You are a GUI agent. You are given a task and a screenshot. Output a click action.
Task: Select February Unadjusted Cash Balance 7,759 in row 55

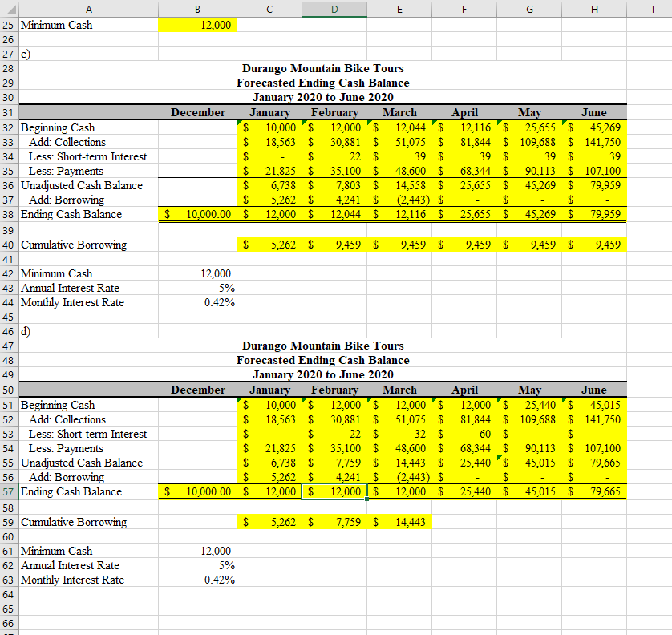click(334, 463)
